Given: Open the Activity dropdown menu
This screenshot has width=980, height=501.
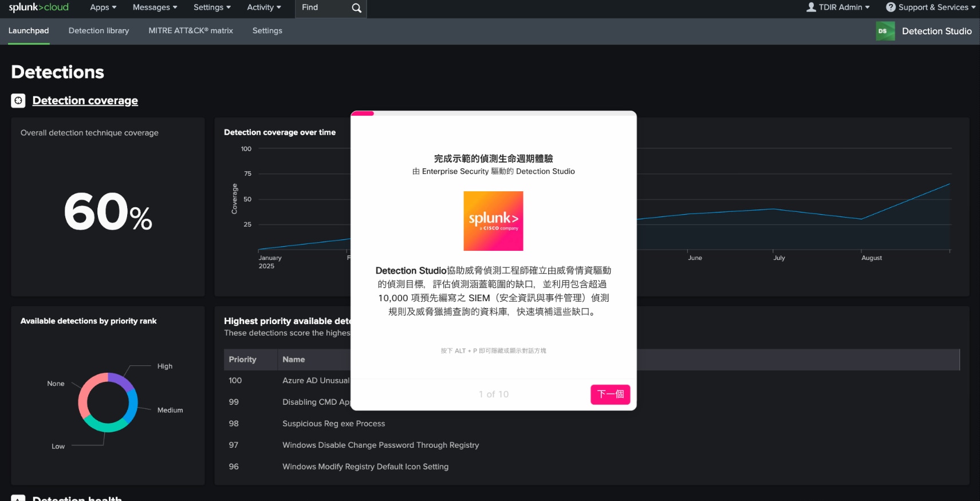Looking at the screenshot, I should (264, 7).
